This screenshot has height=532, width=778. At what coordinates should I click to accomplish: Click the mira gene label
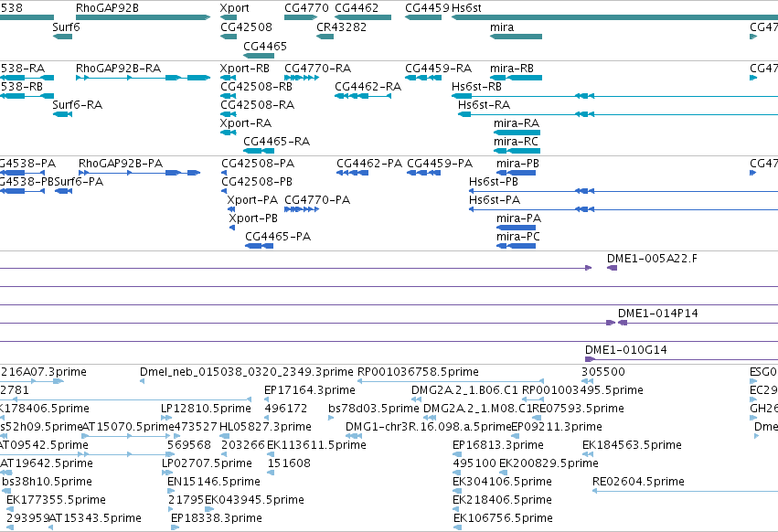coord(502,27)
